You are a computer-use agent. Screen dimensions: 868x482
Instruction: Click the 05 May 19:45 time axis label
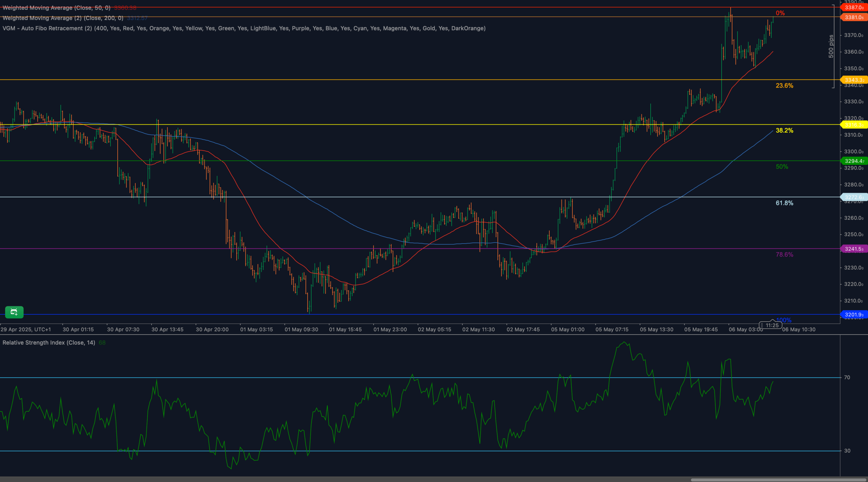pos(701,329)
